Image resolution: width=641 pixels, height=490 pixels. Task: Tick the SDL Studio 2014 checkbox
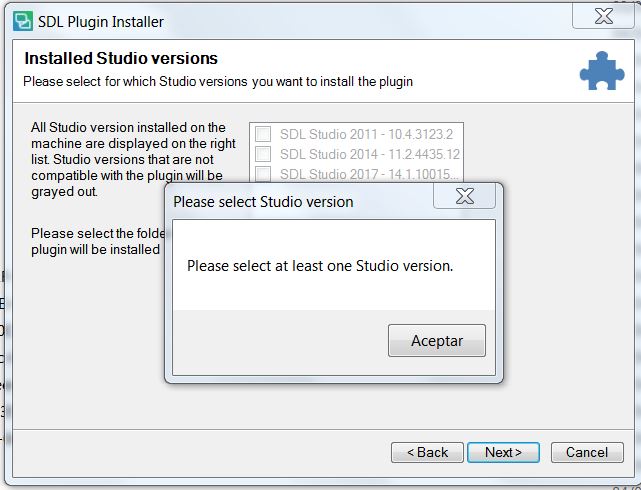263,154
